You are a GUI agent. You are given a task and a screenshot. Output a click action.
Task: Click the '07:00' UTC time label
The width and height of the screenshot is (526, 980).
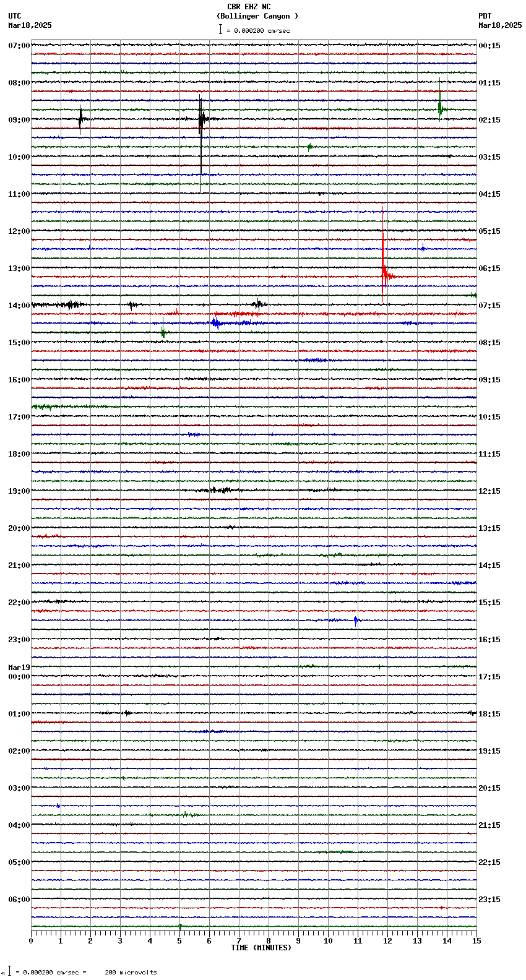click(x=19, y=46)
